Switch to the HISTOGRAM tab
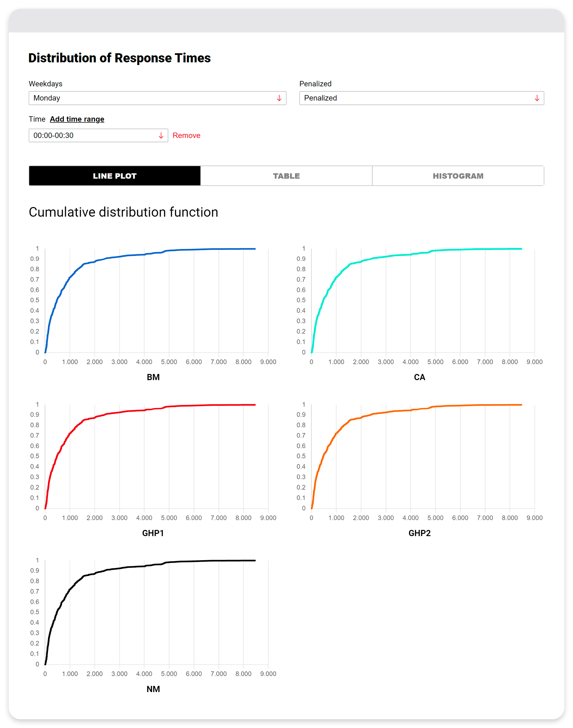 (x=458, y=176)
